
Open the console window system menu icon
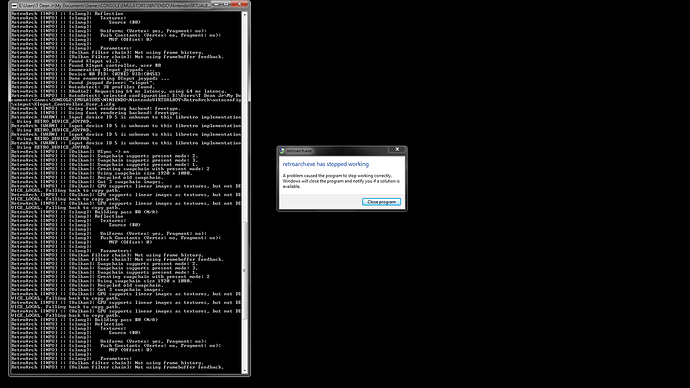click(x=15, y=6)
